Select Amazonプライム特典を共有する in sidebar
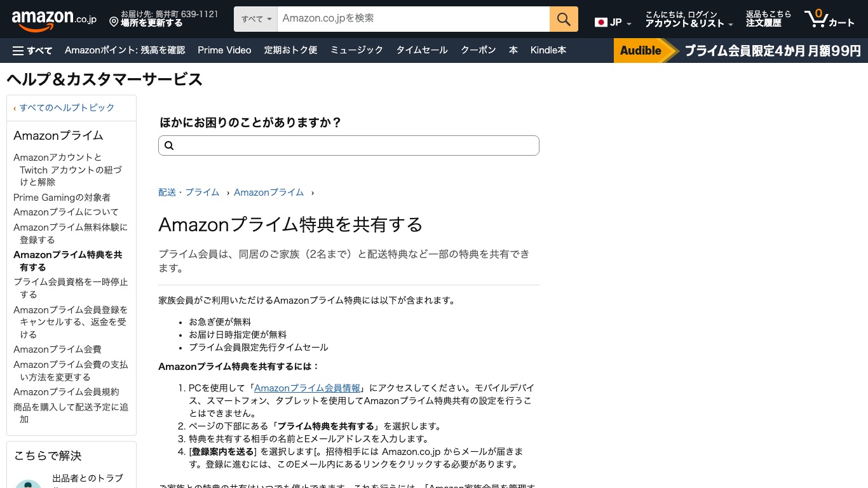The width and height of the screenshot is (868, 488). pyautogui.click(x=68, y=261)
